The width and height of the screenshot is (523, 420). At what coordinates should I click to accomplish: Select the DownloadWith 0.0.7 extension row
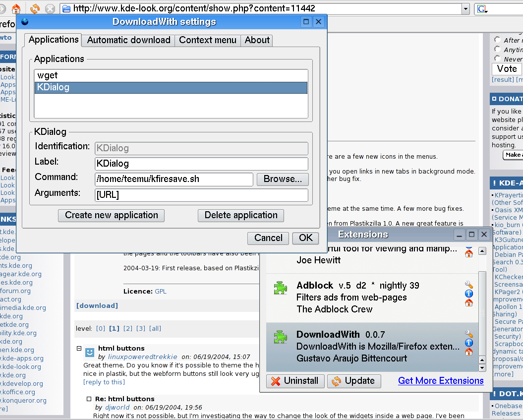[372, 347]
